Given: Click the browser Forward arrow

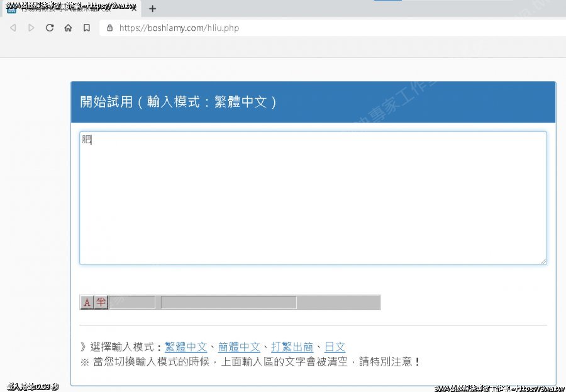Looking at the screenshot, I should [x=31, y=28].
